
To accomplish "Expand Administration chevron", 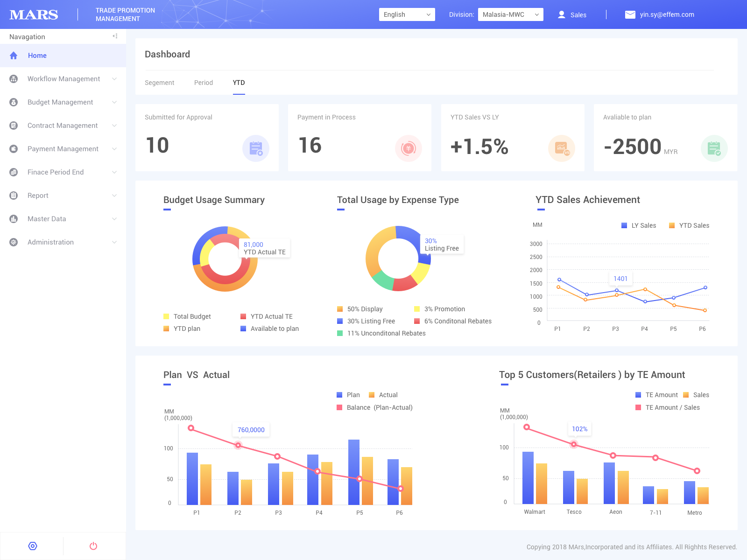I will 114,242.
